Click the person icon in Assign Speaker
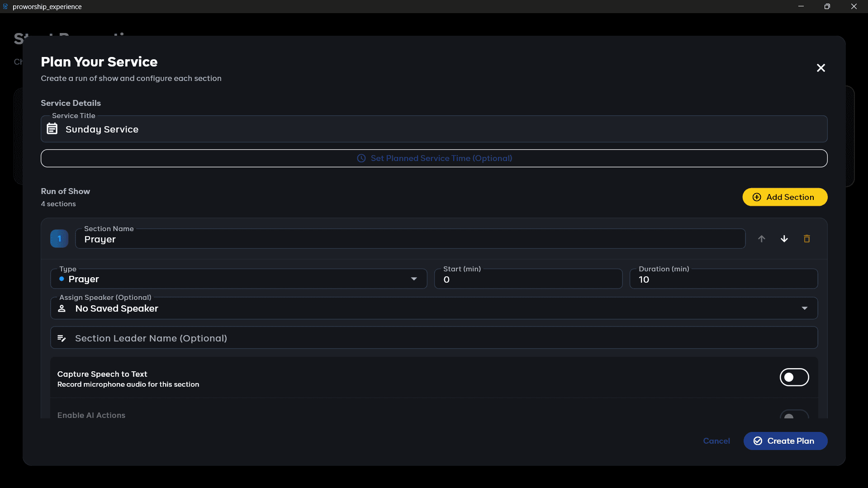This screenshot has width=868, height=488. 62,308
